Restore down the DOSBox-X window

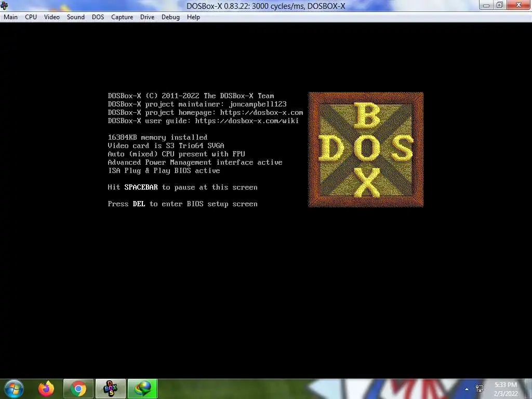tap(500, 5)
